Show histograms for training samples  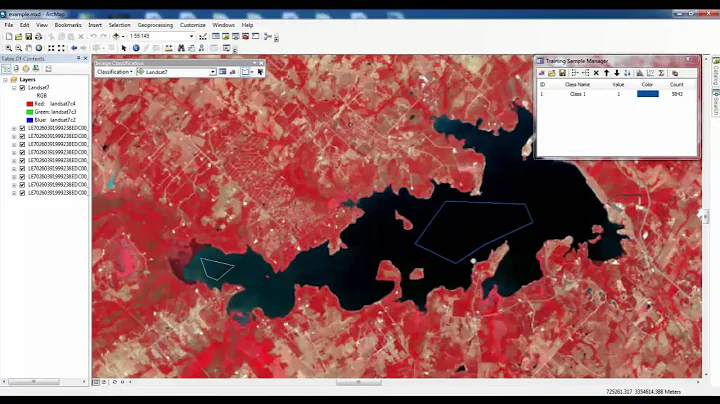[640, 73]
